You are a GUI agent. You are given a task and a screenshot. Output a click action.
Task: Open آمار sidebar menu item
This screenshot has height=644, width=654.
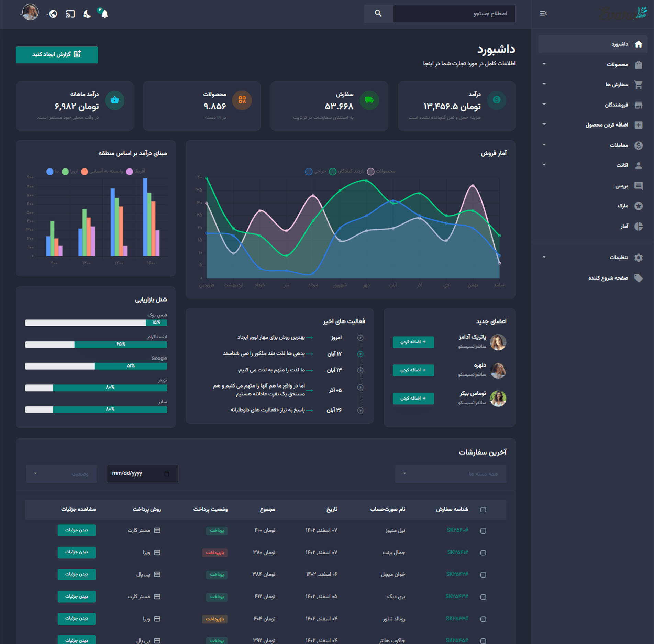pos(593,226)
